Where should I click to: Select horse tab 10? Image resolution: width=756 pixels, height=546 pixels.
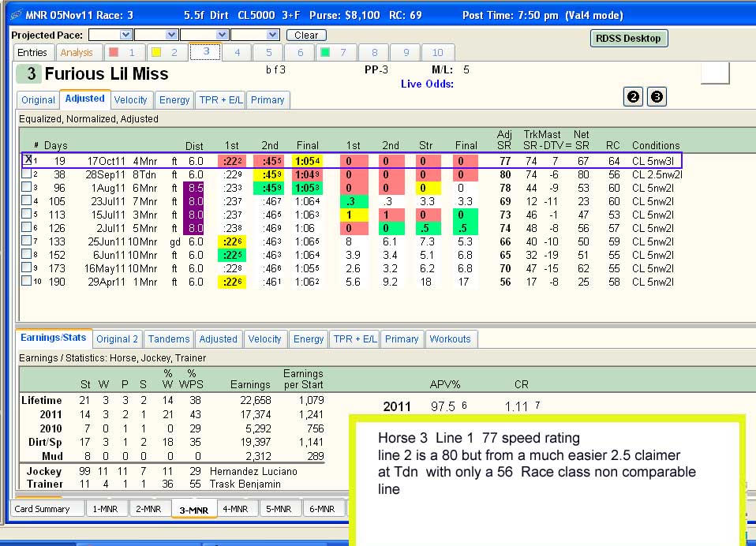point(437,52)
